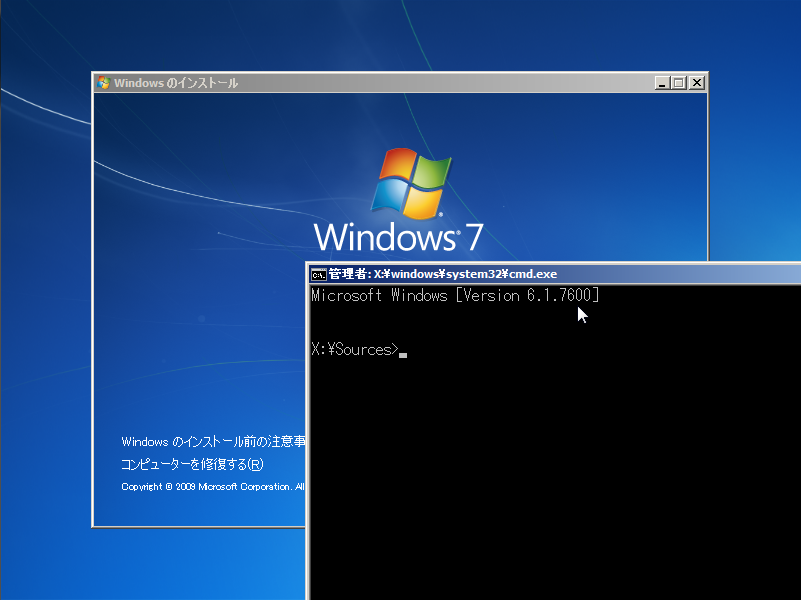Click the Copyright 2009 Microsoft Corporation text

pyautogui.click(x=213, y=487)
